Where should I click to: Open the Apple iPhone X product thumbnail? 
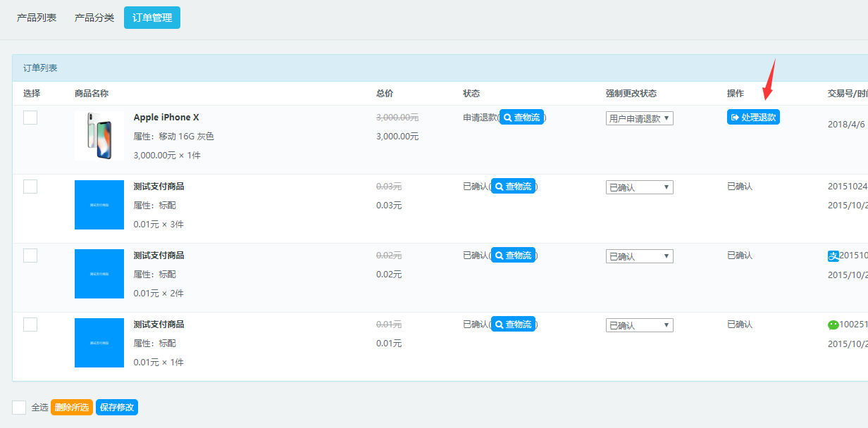click(99, 136)
